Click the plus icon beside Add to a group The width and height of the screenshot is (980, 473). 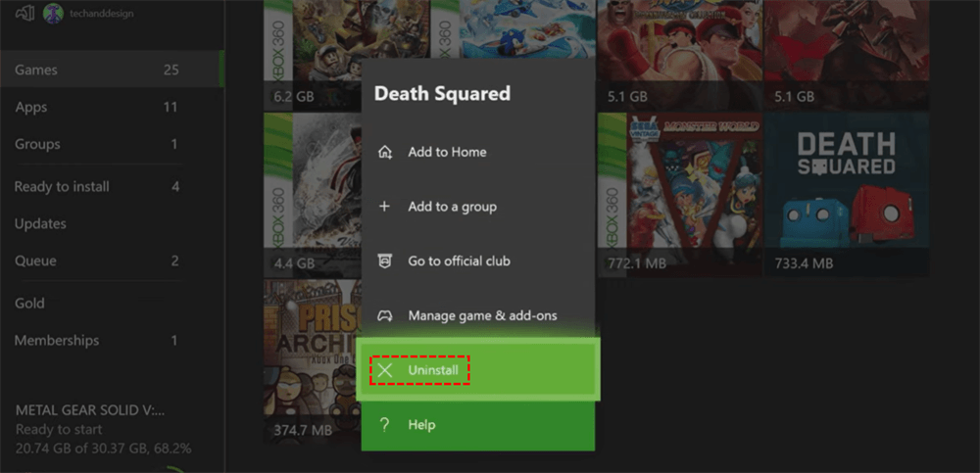[x=385, y=207]
